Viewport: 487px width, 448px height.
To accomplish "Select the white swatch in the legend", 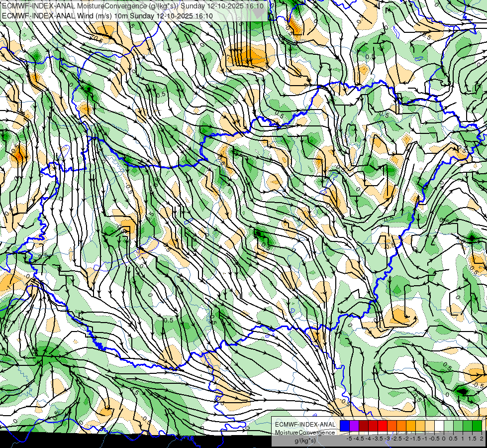I will (x=439, y=426).
